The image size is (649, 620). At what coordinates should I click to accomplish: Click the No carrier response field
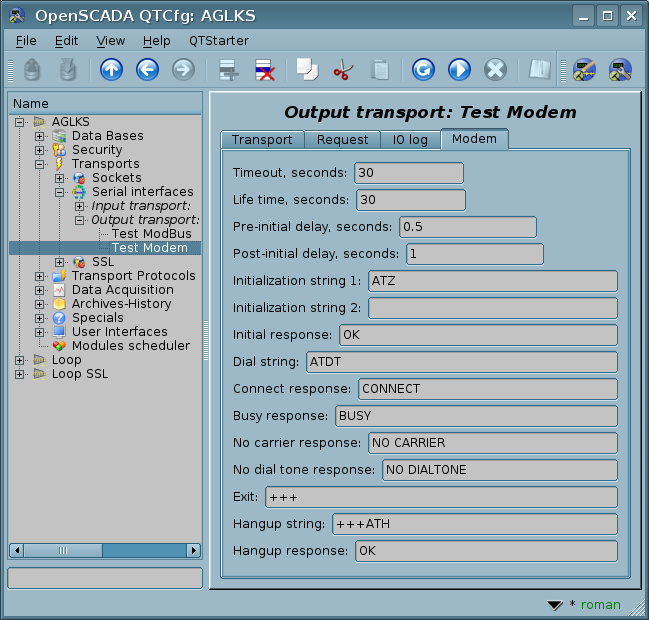[x=493, y=443]
